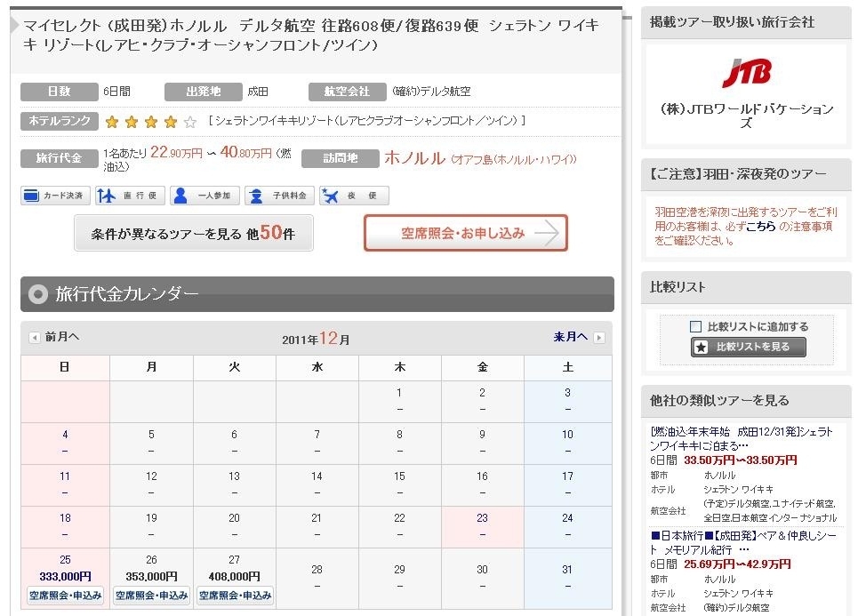Click the 他社の類似ツアーを見る heading
866x616 pixels.
[719, 400]
